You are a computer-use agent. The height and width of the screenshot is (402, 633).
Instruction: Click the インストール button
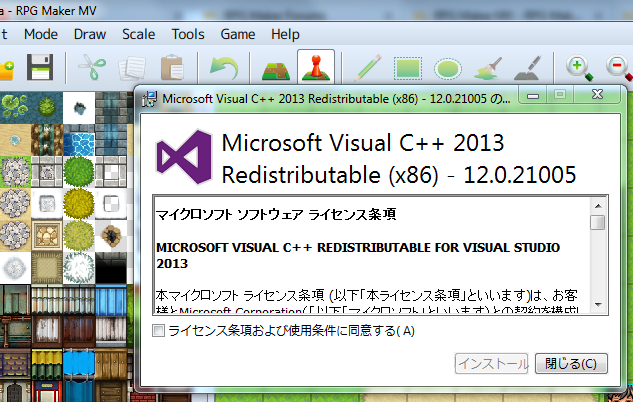491,364
